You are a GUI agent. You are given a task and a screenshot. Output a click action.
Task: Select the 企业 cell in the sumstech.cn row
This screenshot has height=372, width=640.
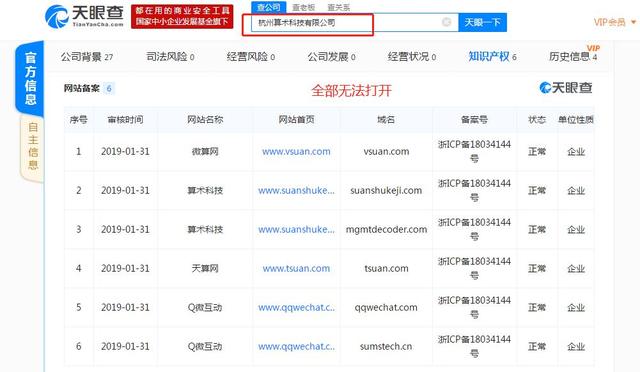tap(576, 346)
